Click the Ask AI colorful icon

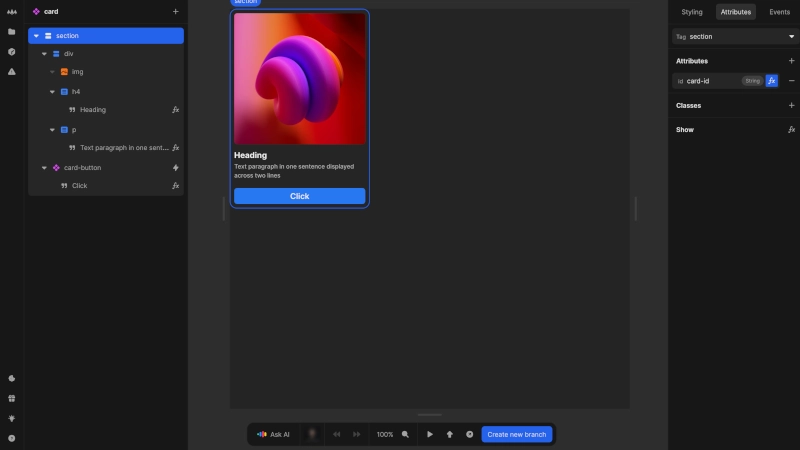tap(262, 434)
